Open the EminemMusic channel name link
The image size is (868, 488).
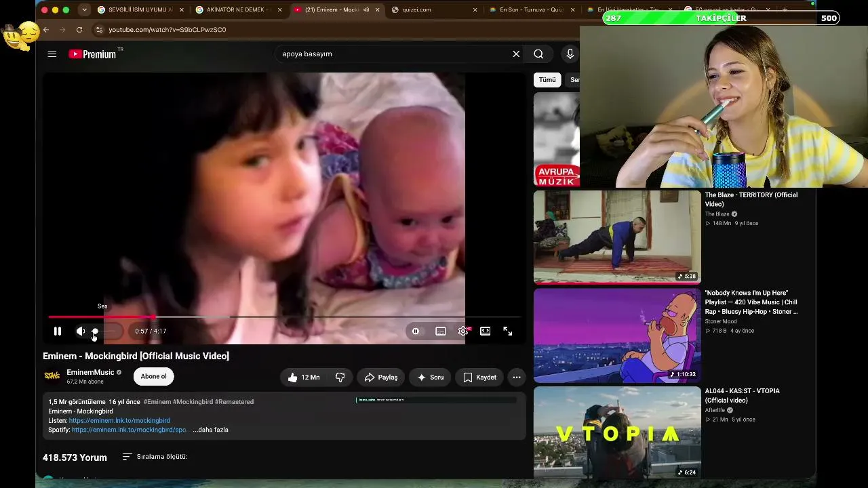[90, 372]
